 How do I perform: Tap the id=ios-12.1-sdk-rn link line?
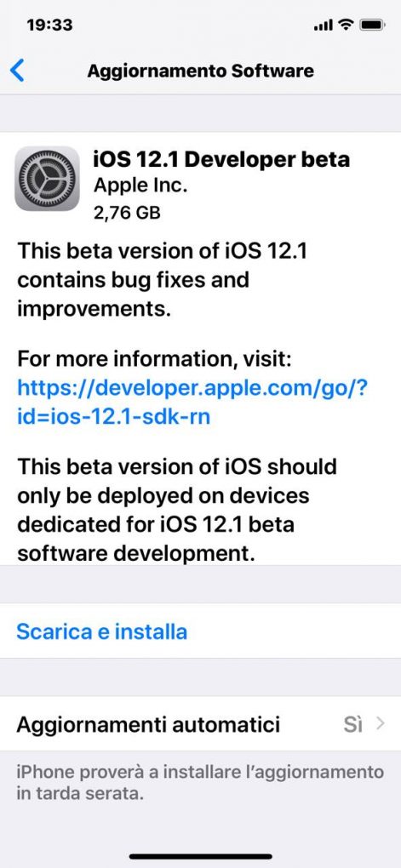[x=113, y=416]
